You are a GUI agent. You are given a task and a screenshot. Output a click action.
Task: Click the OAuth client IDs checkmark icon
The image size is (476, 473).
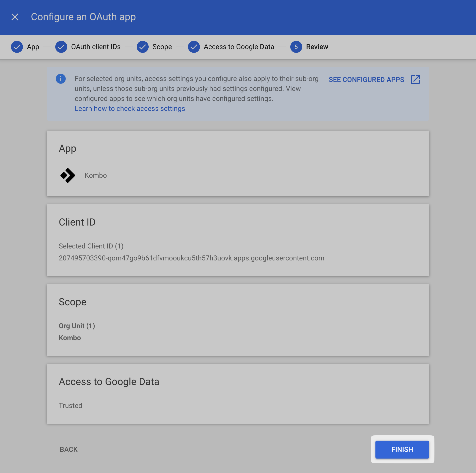(61, 47)
